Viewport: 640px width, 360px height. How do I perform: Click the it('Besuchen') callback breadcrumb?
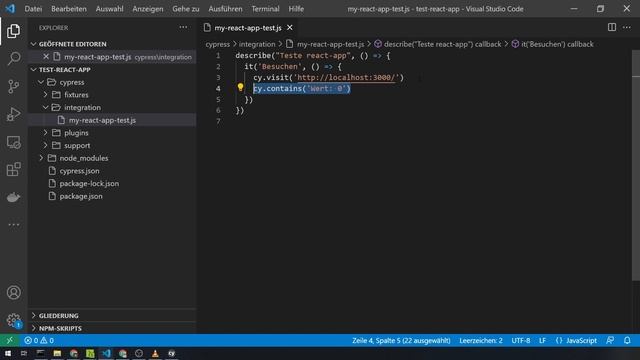[552, 44]
